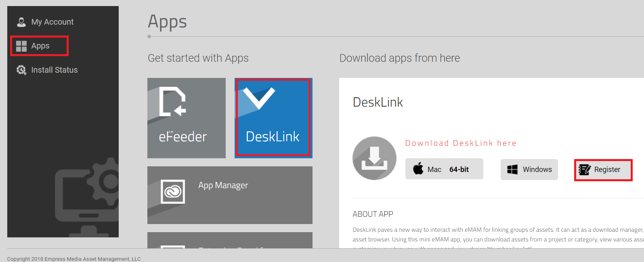Image resolution: width=644 pixels, height=262 pixels.
Task: Click the round download icon for DeskLink
Action: pos(374,158)
